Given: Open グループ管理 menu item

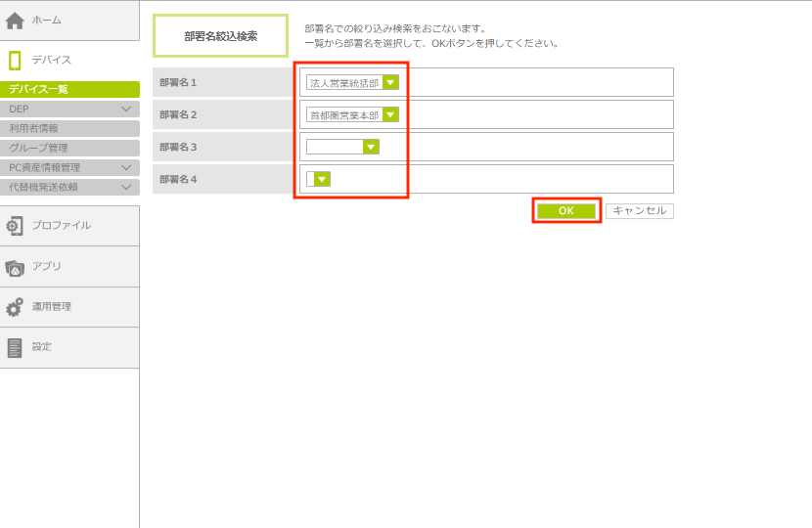Looking at the screenshot, I should click(39, 148).
